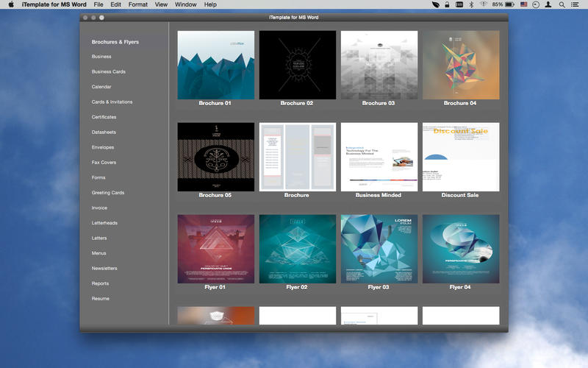
Task: Click the Discount Sale caption
Action: coord(460,195)
